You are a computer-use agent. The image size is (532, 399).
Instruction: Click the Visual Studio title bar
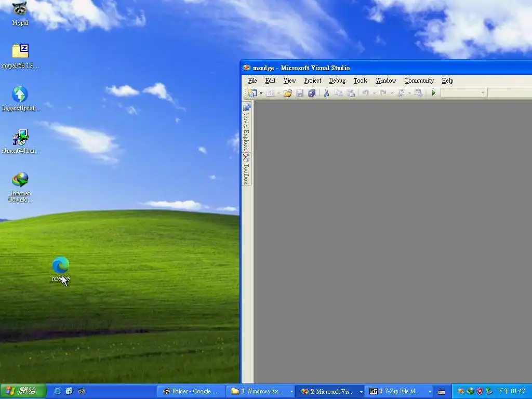pos(386,68)
